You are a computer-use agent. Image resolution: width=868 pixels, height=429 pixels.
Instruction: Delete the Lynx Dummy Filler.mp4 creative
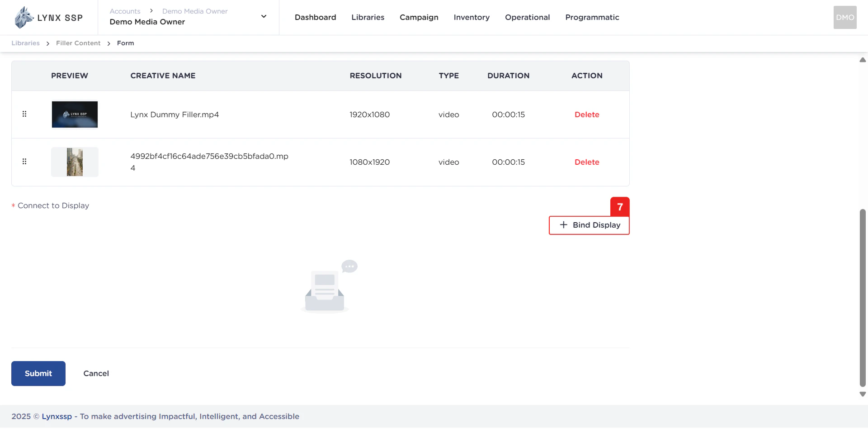(x=586, y=114)
